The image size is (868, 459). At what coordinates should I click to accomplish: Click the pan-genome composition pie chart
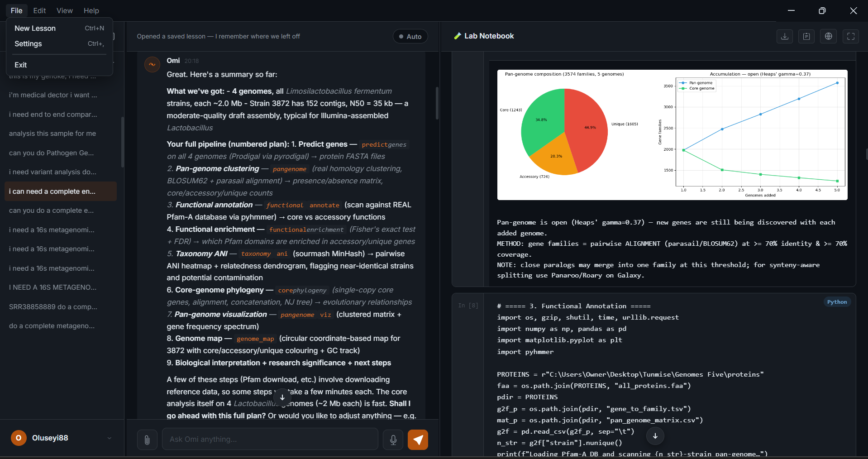[x=564, y=132]
